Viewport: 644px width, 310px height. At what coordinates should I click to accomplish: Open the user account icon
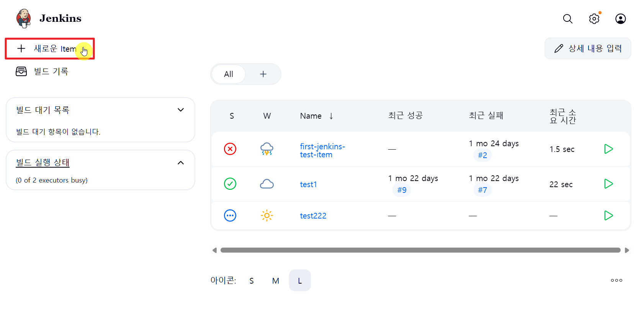620,19
